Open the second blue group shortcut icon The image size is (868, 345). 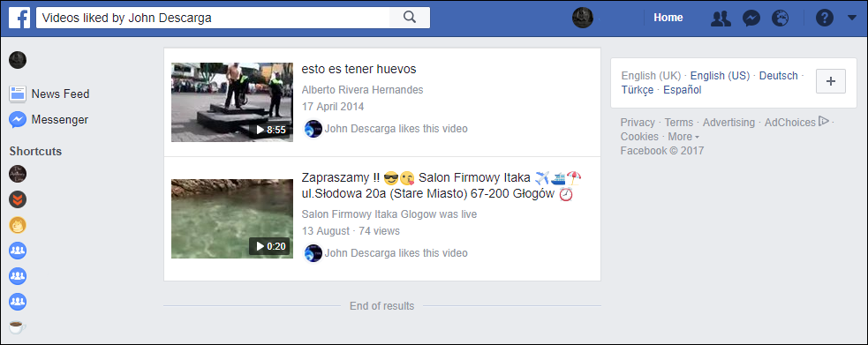(18, 276)
